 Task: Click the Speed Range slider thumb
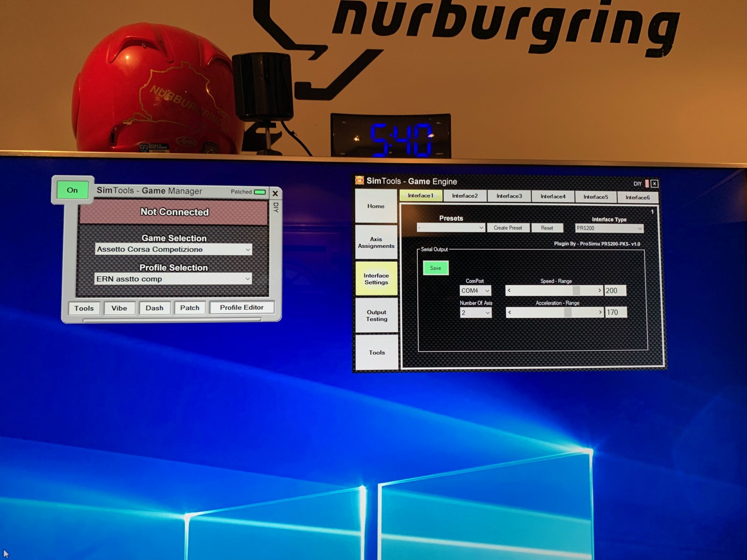tap(576, 290)
